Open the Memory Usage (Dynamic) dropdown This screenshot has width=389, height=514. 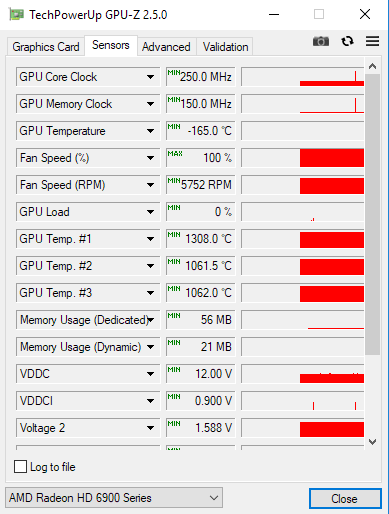tap(88, 347)
